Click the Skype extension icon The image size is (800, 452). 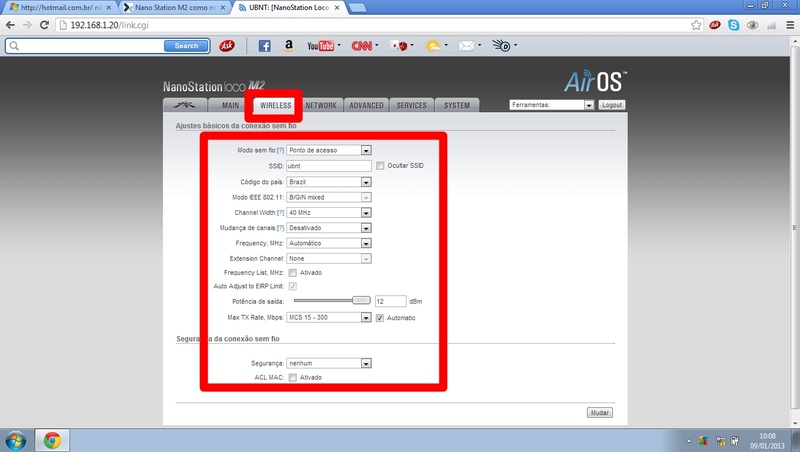tap(734, 25)
